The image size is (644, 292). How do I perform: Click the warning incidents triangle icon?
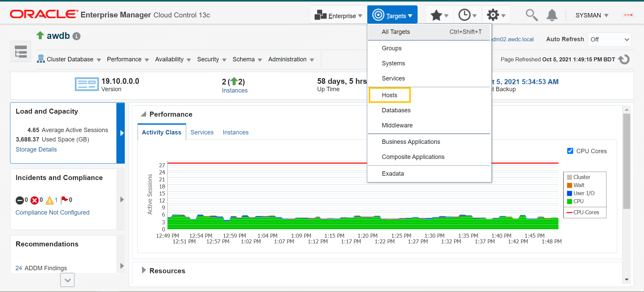[x=50, y=200]
